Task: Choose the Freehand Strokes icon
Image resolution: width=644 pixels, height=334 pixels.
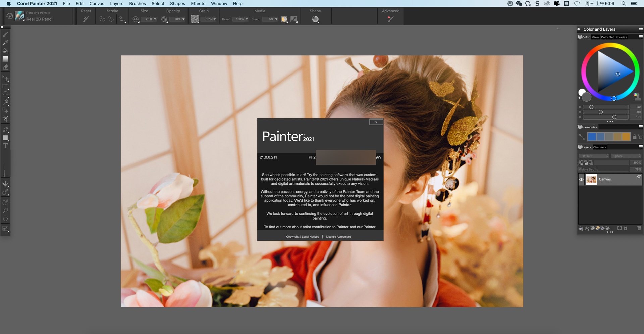Action: 102,19
